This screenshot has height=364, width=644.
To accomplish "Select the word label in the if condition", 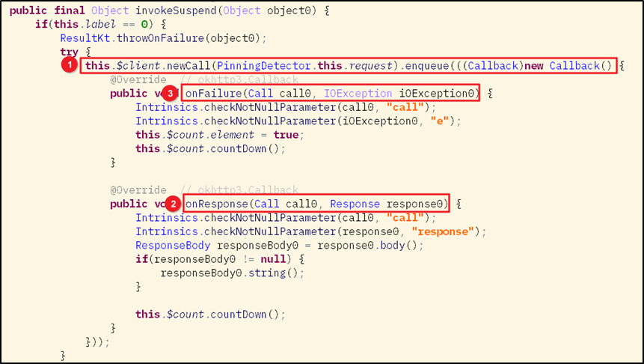I will point(101,24).
